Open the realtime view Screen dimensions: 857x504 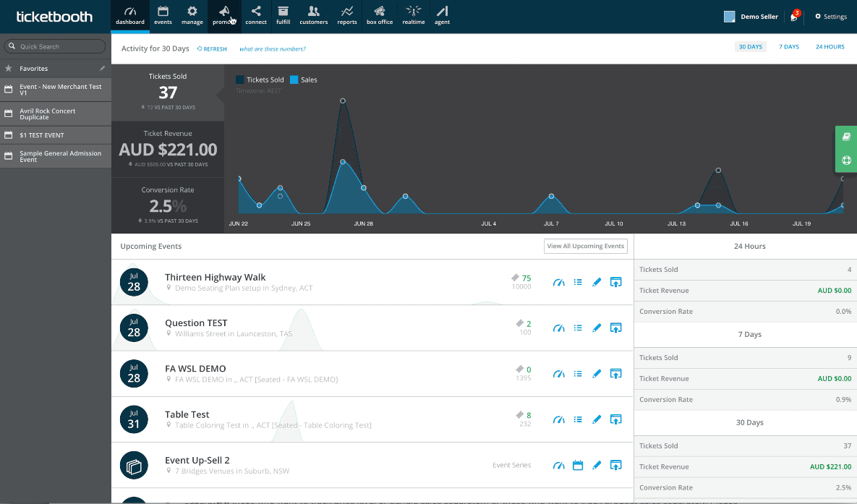pyautogui.click(x=414, y=15)
